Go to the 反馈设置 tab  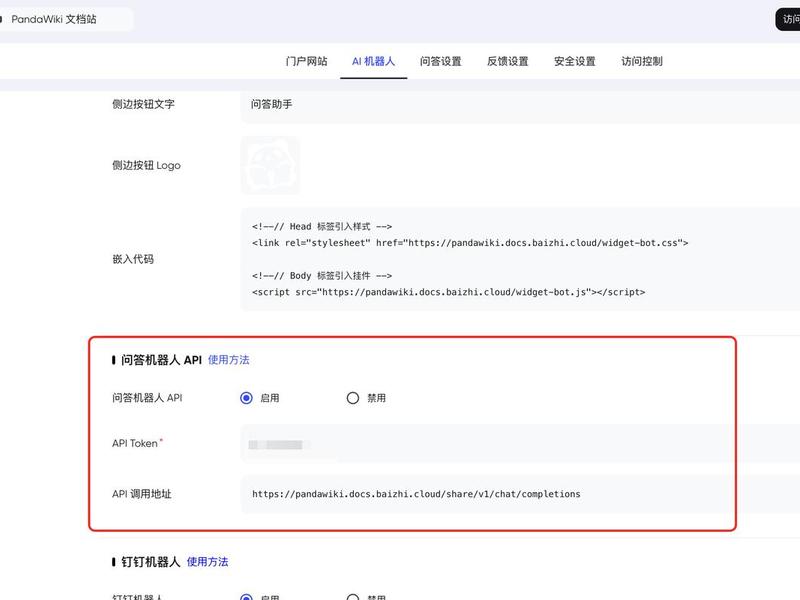(508, 61)
